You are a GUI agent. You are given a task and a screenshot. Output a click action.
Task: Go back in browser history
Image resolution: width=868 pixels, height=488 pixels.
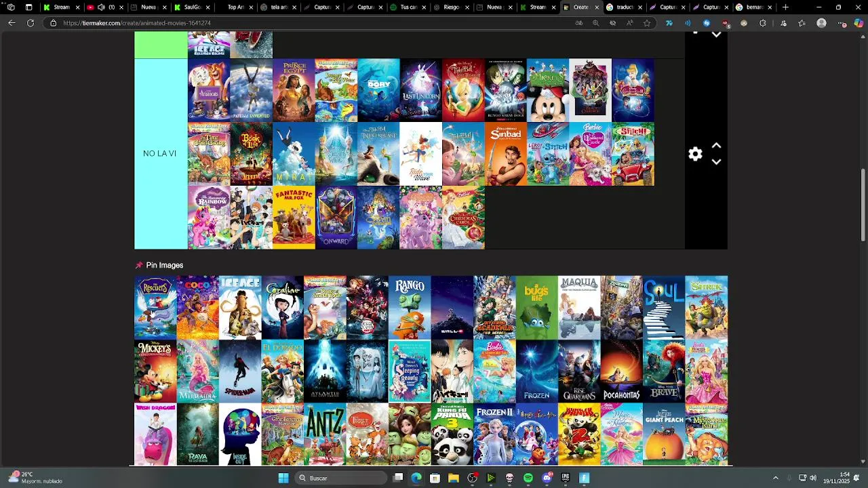(12, 23)
